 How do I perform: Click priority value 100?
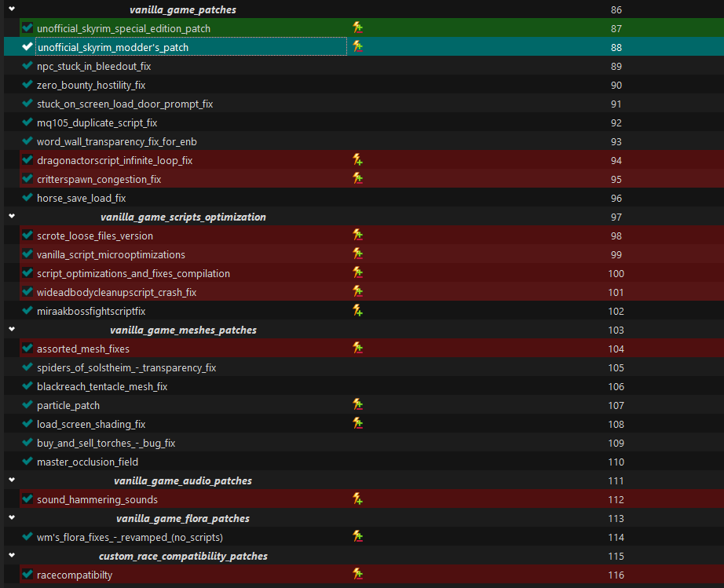point(616,274)
